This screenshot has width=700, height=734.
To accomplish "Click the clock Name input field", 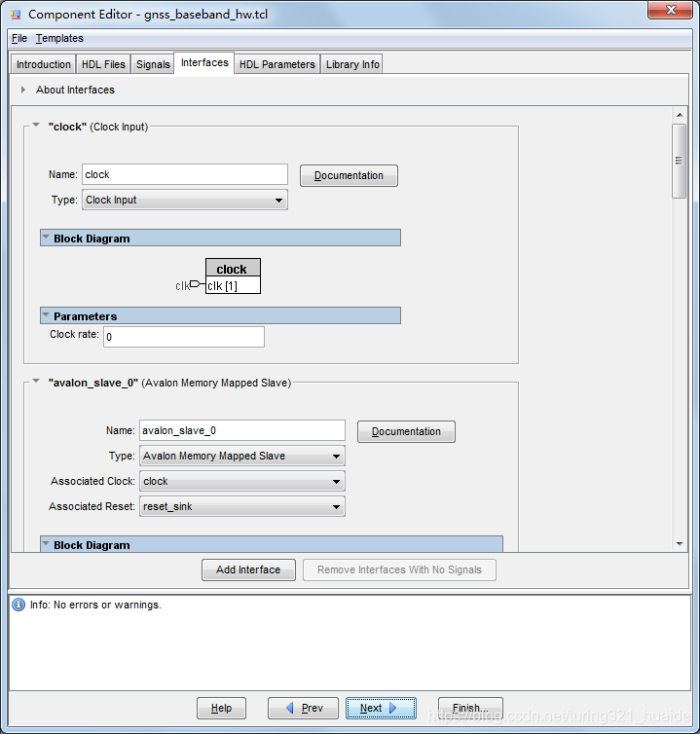I will [185, 174].
